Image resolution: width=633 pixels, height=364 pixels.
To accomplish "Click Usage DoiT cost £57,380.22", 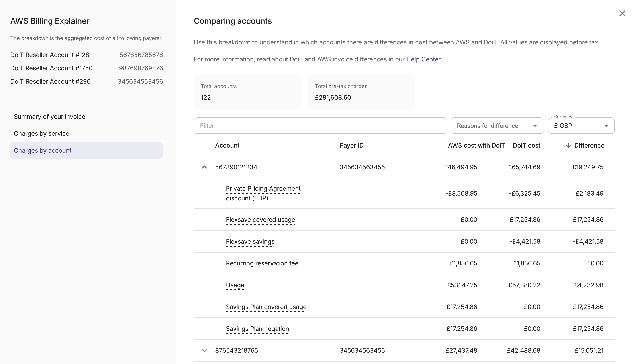I will tap(524, 285).
